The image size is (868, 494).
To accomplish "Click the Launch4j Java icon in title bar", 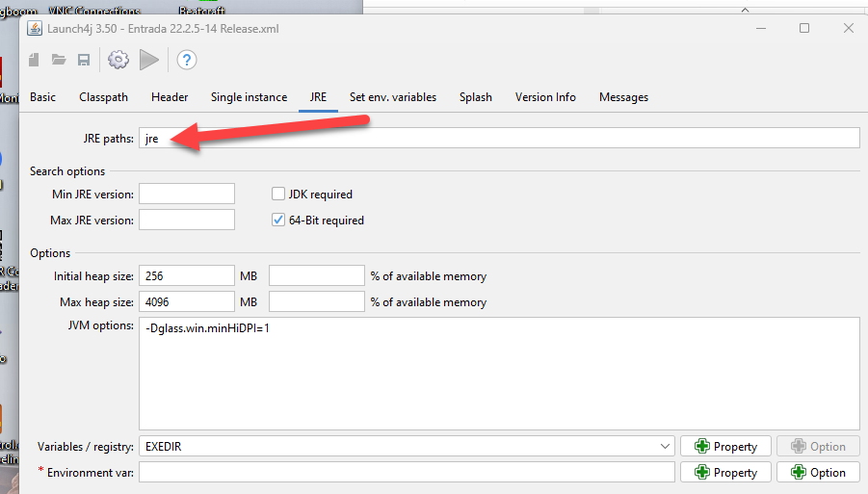I will 34,29.
